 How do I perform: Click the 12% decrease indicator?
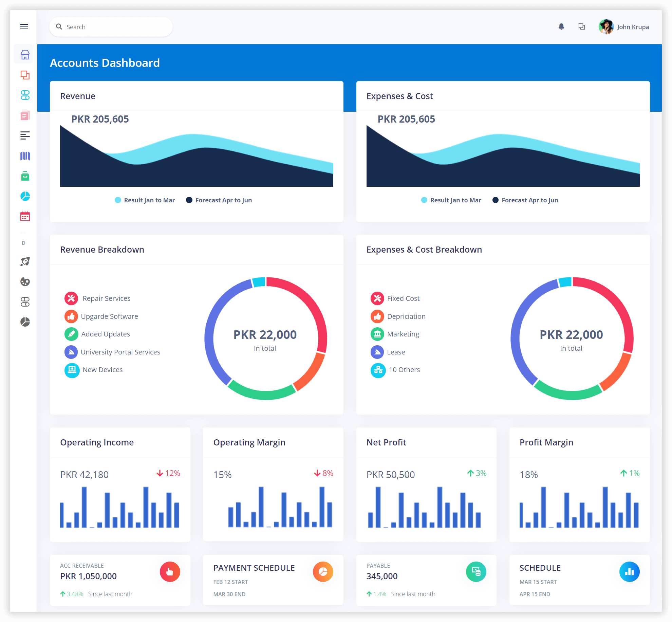[168, 473]
